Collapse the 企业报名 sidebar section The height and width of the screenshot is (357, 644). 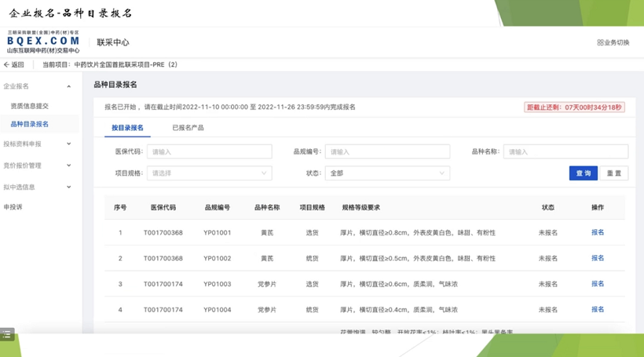pos(68,86)
